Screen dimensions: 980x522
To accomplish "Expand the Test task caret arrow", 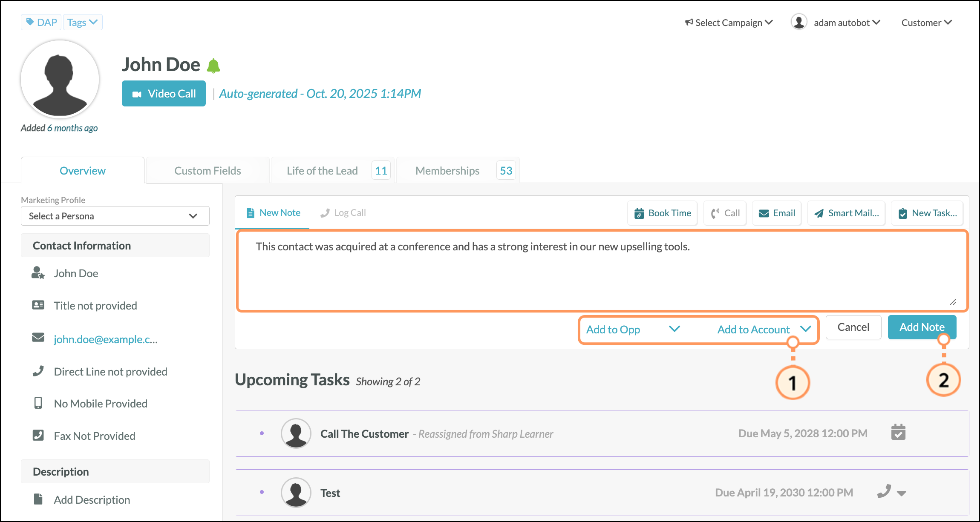I will [x=901, y=493].
